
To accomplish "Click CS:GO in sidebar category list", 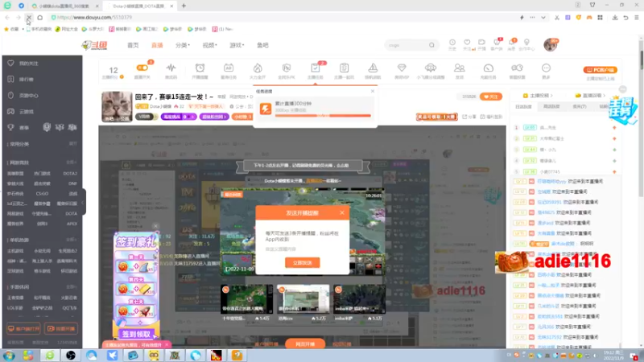I will tap(42, 194).
